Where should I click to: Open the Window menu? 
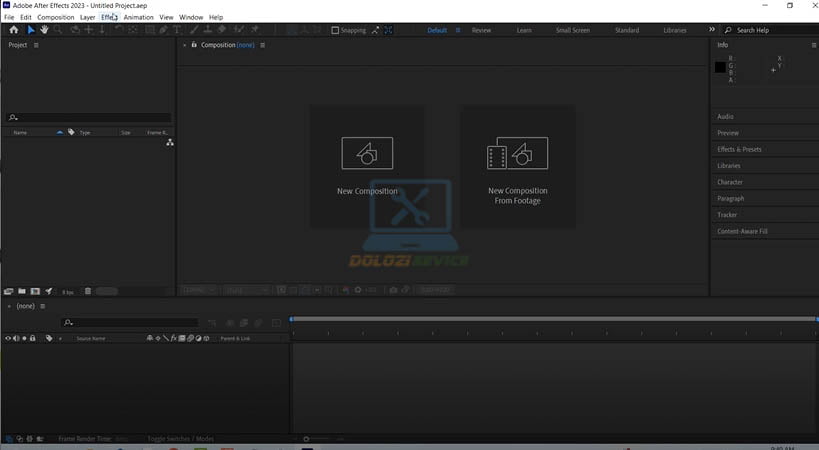191,17
